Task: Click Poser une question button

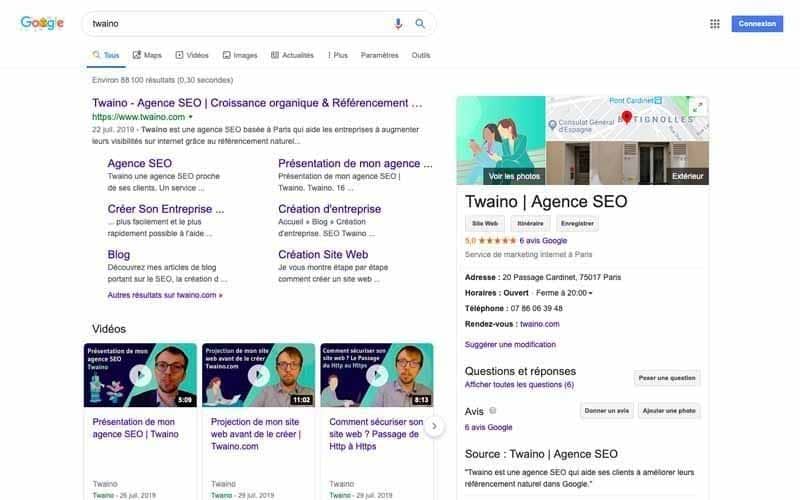Action: (667, 378)
